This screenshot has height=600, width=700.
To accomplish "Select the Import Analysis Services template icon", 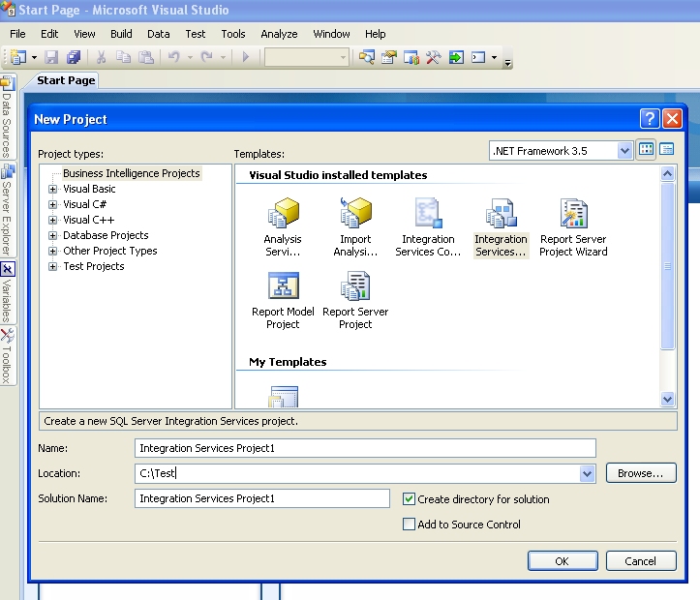I will click(x=355, y=213).
